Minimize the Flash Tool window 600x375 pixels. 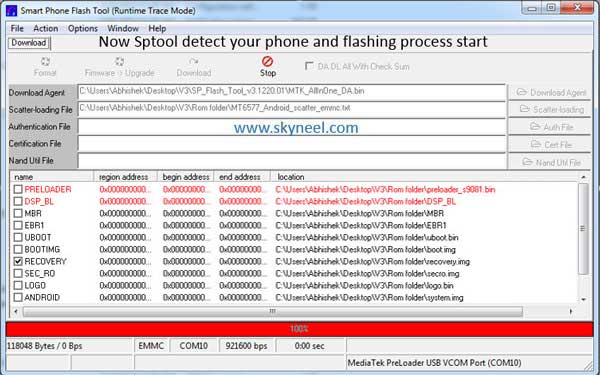[x=532, y=8]
